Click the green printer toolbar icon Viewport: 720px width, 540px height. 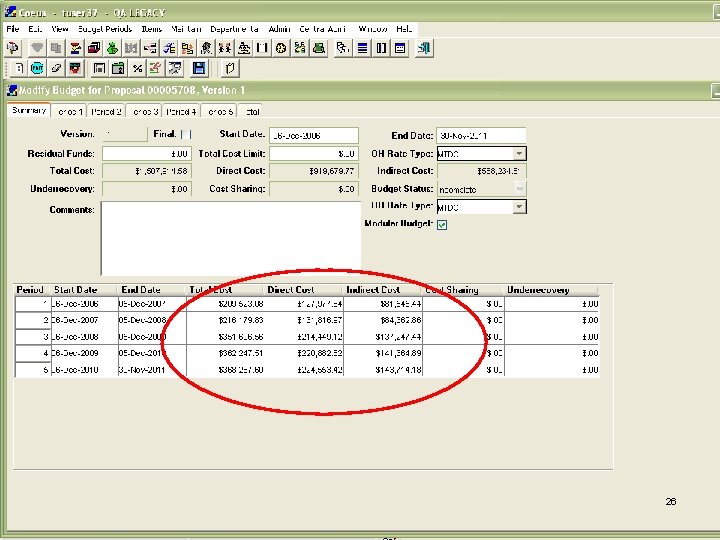point(319,48)
